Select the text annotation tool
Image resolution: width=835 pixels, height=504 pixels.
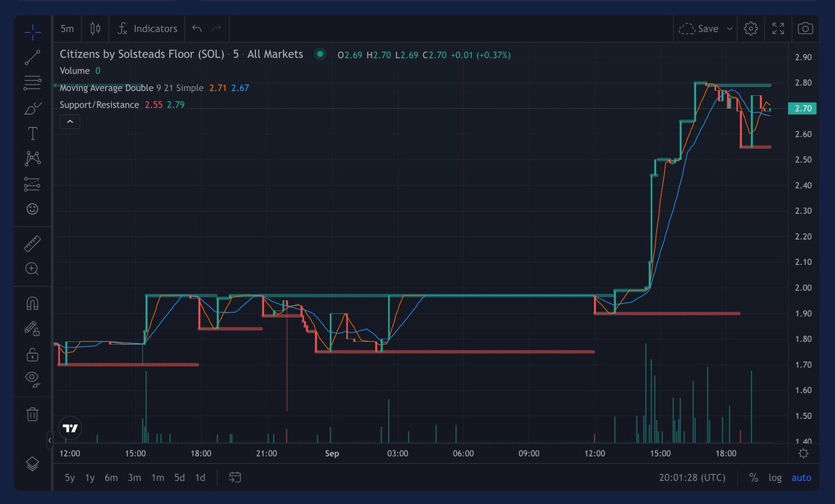click(32, 133)
